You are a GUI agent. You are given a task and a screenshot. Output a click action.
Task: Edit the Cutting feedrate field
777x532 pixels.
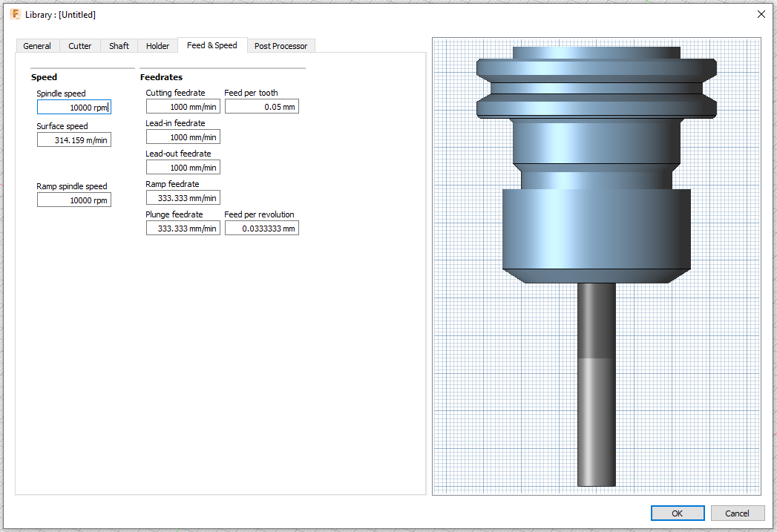click(x=183, y=107)
